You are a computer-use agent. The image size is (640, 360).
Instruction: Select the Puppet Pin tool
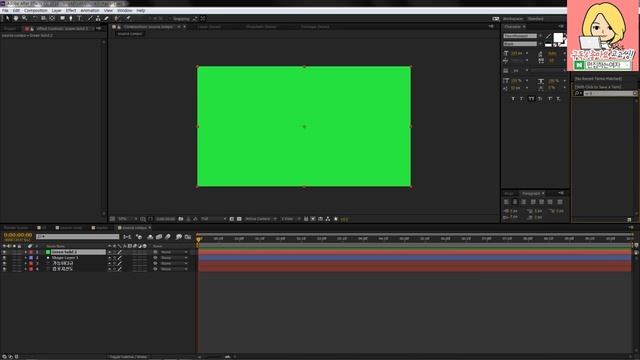[x=128, y=18]
